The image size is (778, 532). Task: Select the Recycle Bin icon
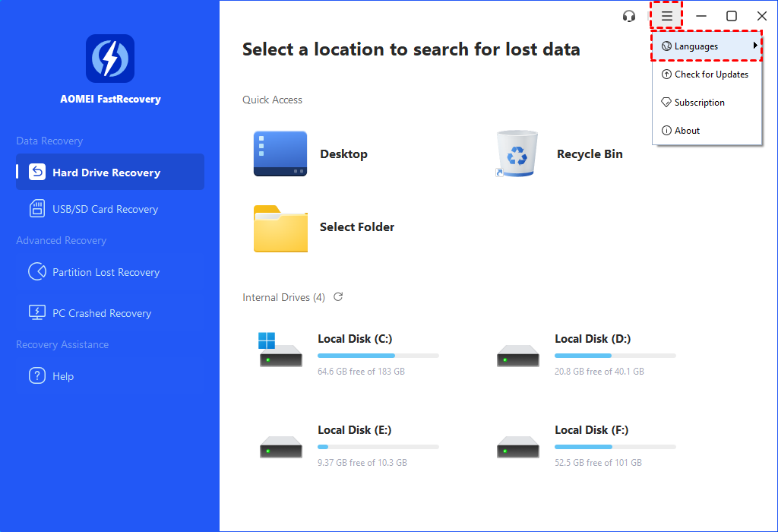click(x=517, y=154)
